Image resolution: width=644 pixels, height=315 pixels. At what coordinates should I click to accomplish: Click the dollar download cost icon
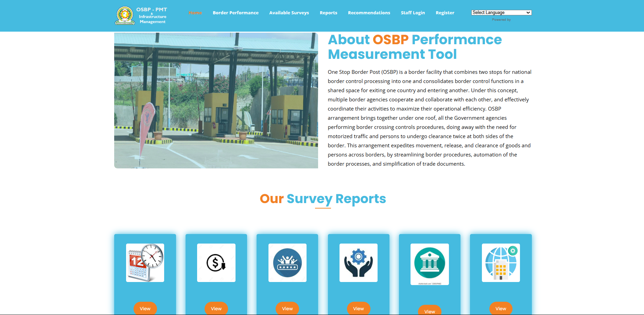[216, 263]
